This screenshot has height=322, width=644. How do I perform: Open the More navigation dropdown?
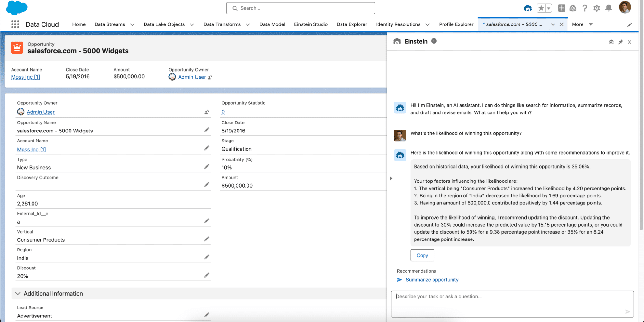pyautogui.click(x=582, y=24)
